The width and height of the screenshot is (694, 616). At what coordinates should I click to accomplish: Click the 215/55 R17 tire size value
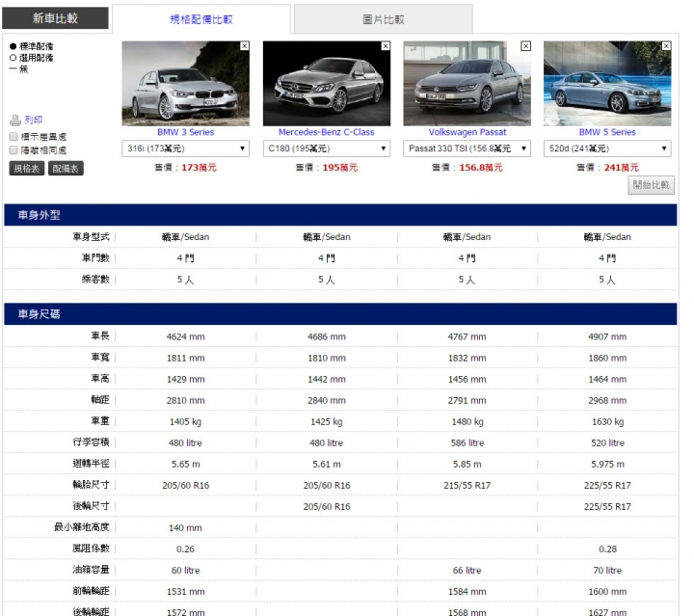point(467,486)
